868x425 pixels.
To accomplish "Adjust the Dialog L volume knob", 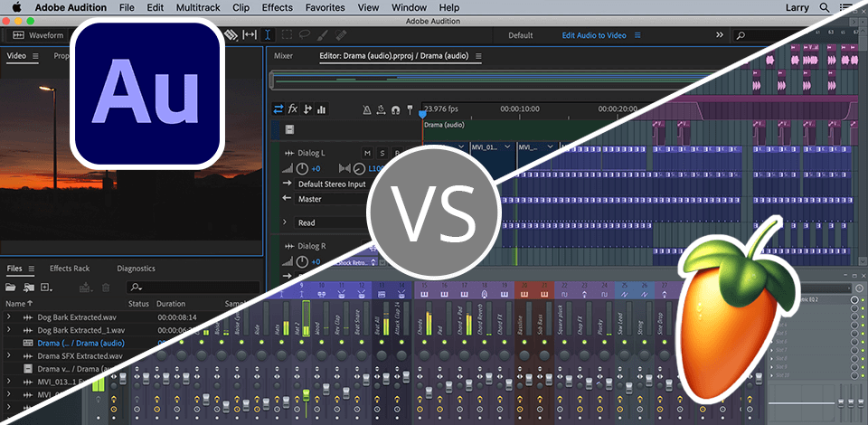I will (302, 169).
